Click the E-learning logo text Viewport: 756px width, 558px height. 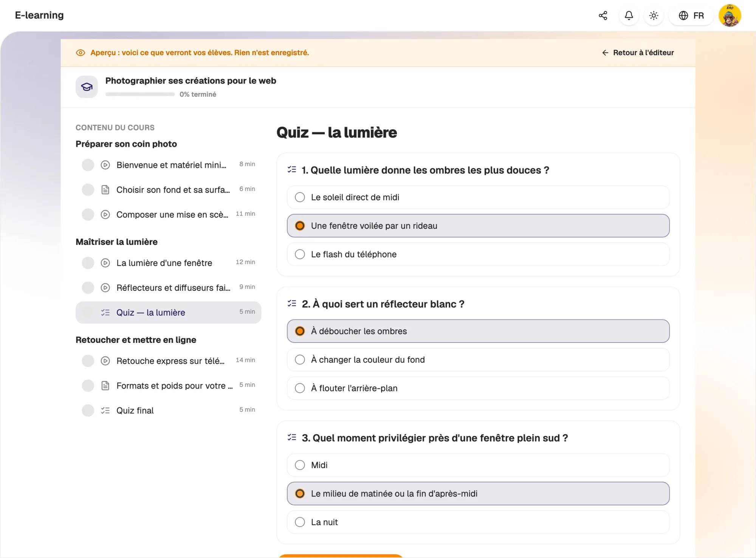[x=39, y=15]
